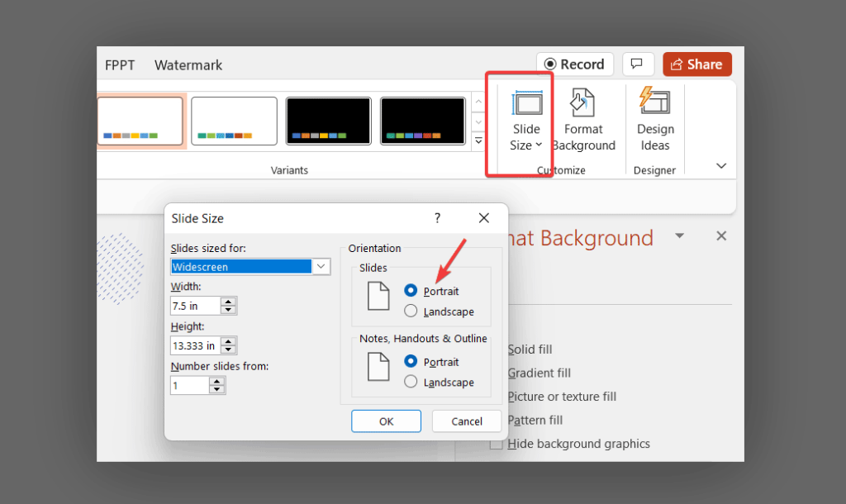Click in the Number slides from field
Screen dimensions: 846x504
click(x=188, y=385)
